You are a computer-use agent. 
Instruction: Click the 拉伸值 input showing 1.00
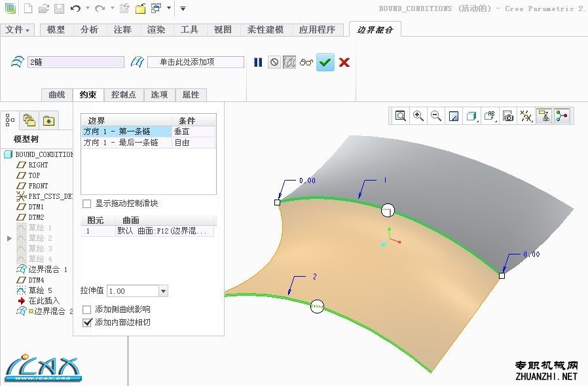pyautogui.click(x=133, y=291)
